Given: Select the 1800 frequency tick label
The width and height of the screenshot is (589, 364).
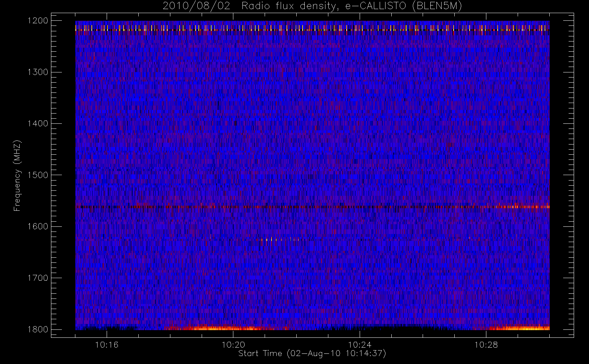Looking at the screenshot, I should [x=38, y=329].
